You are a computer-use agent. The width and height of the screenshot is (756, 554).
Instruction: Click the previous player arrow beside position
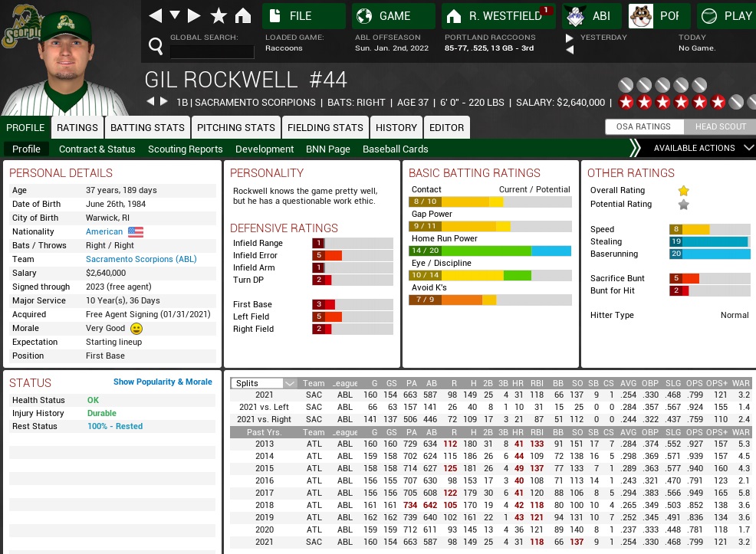point(150,102)
